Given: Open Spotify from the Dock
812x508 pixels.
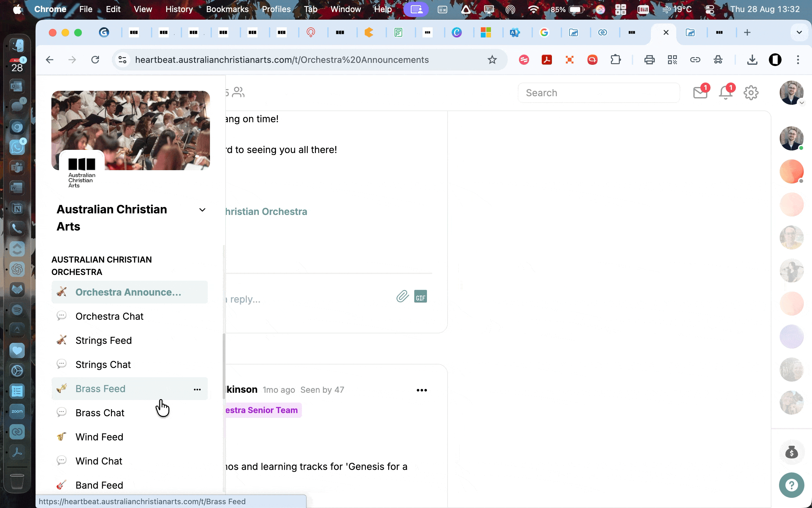Looking at the screenshot, I should (x=17, y=310).
